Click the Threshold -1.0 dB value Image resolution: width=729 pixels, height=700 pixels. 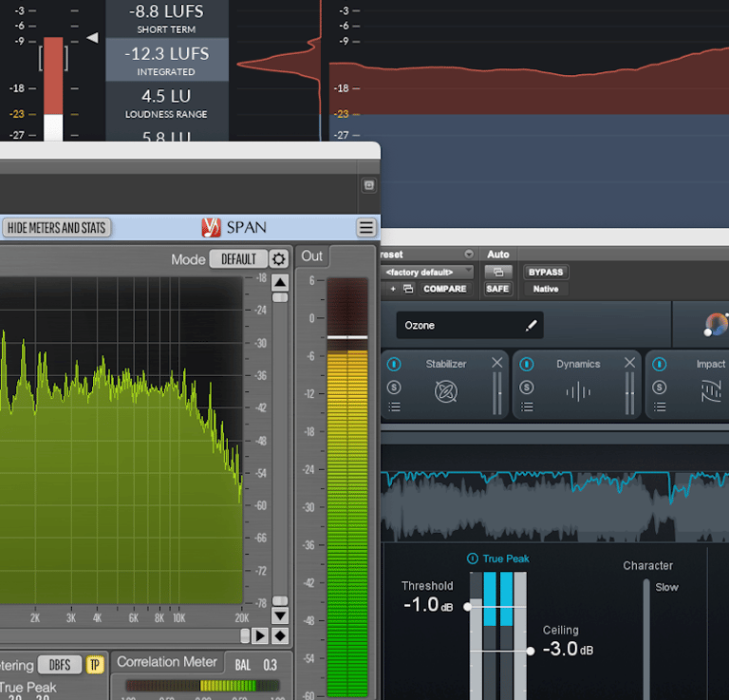click(428, 605)
